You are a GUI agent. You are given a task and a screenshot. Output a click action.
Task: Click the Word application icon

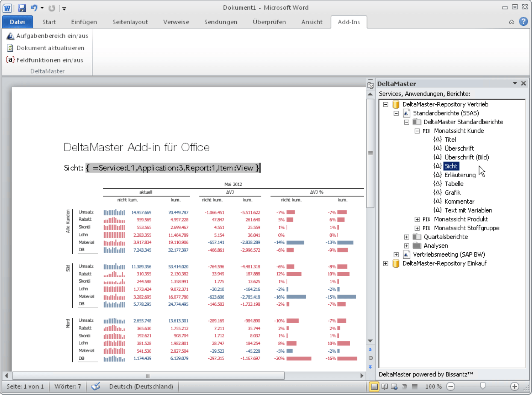(7, 8)
